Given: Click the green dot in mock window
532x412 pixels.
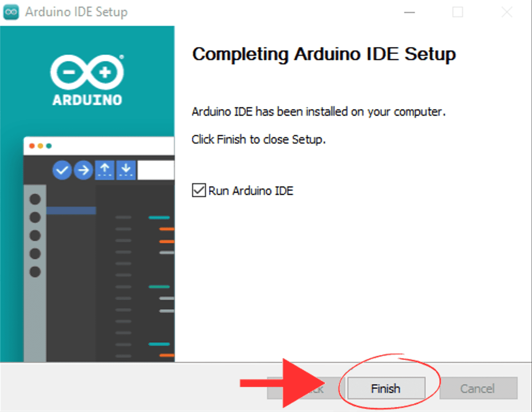Looking at the screenshot, I should click(x=49, y=146).
